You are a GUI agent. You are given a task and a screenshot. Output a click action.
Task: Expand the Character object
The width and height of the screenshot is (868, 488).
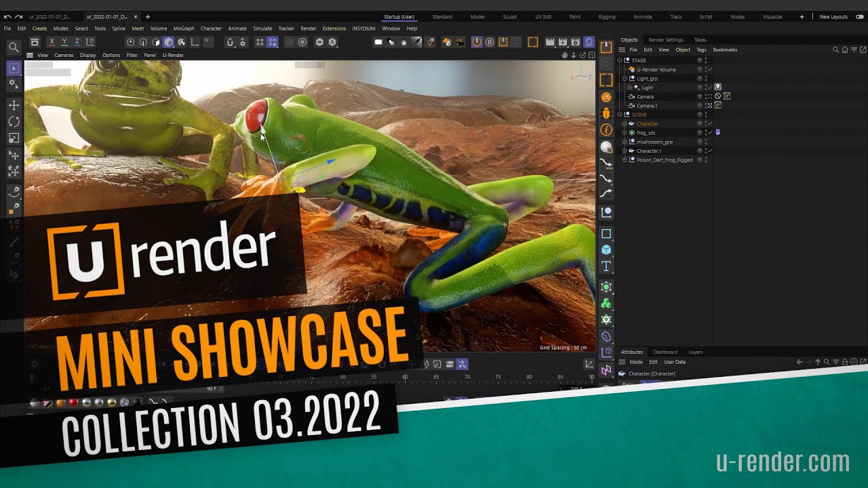[x=625, y=124]
